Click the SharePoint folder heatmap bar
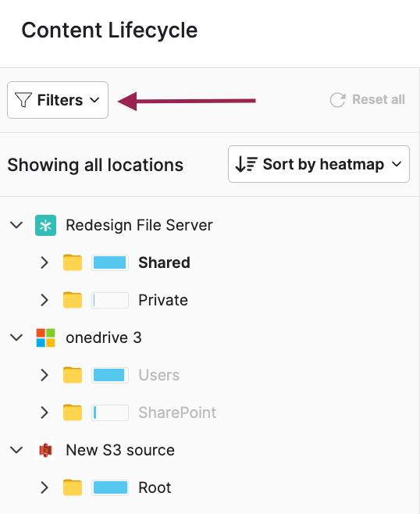The height and width of the screenshot is (514, 420). [110, 412]
